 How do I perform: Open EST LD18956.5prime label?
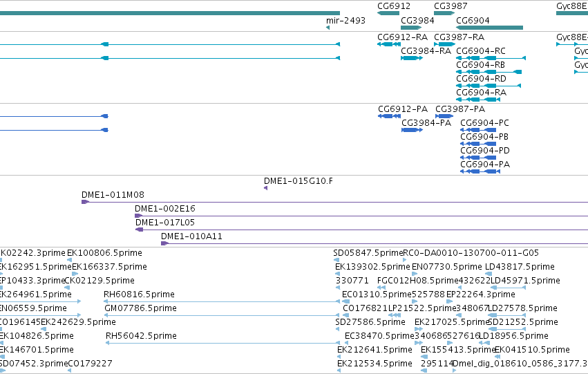click(514, 336)
